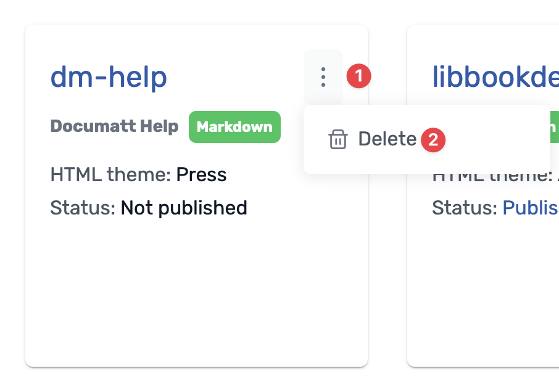Click the red number 2 annotation badge
This screenshot has width=559, height=392.
433,140
